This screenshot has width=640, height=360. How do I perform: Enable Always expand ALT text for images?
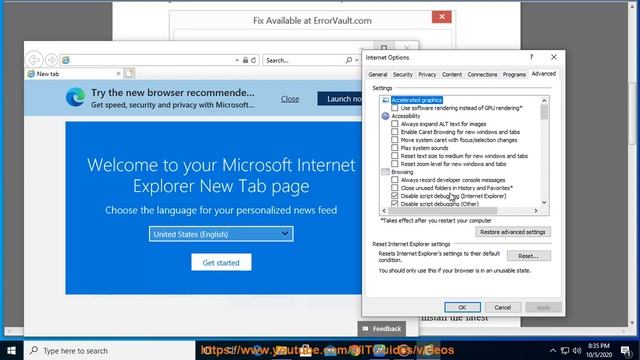pos(394,124)
